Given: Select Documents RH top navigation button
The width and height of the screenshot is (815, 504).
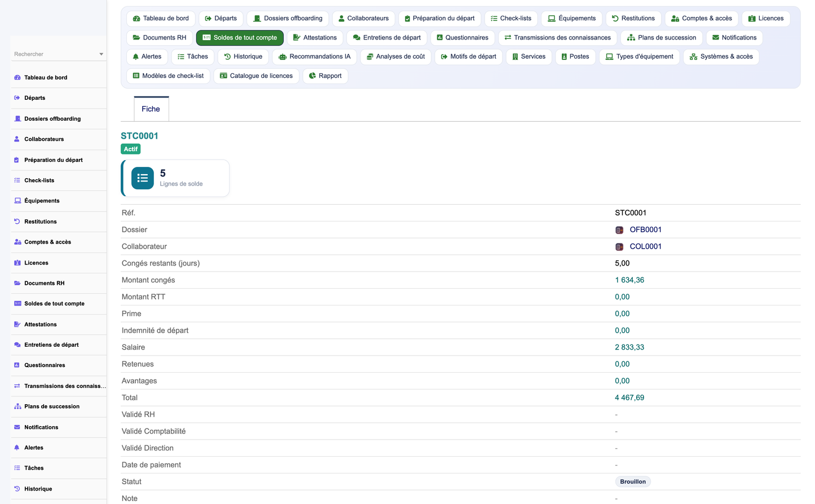Looking at the screenshot, I should point(160,38).
